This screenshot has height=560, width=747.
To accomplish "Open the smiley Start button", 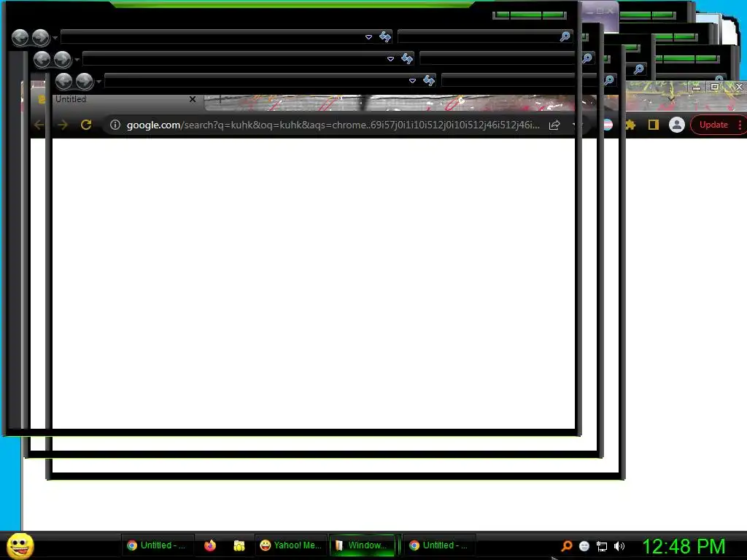I will pyautogui.click(x=20, y=545).
